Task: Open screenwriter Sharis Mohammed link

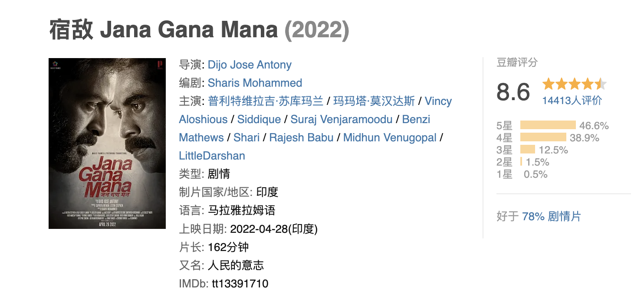Action: click(x=255, y=83)
